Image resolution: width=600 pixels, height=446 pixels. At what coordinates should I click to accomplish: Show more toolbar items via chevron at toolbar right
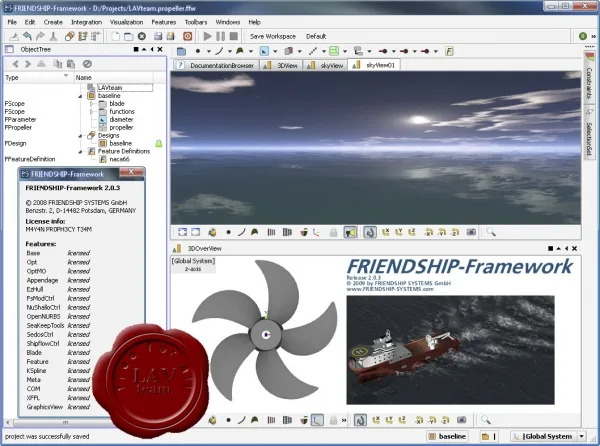pos(593,36)
